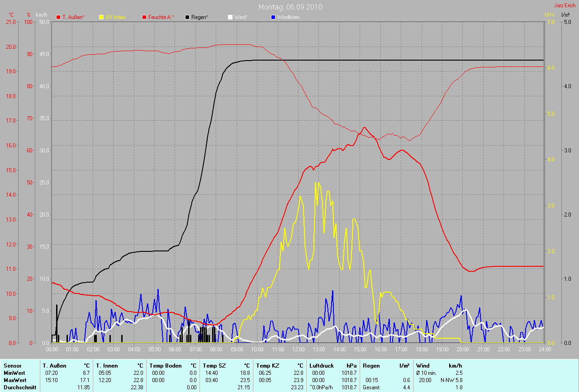Pick the black Regen legend swatch
579x392 pixels.
click(187, 17)
